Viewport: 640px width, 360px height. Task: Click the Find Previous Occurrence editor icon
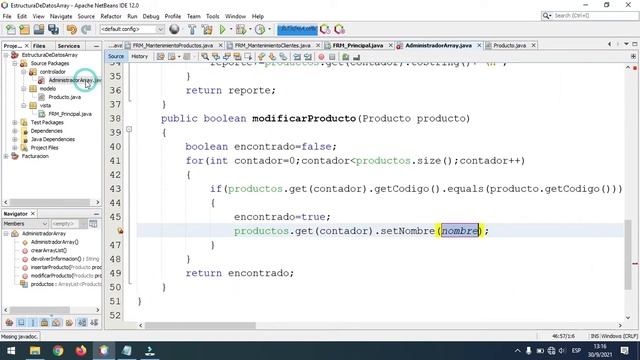[x=216, y=57]
